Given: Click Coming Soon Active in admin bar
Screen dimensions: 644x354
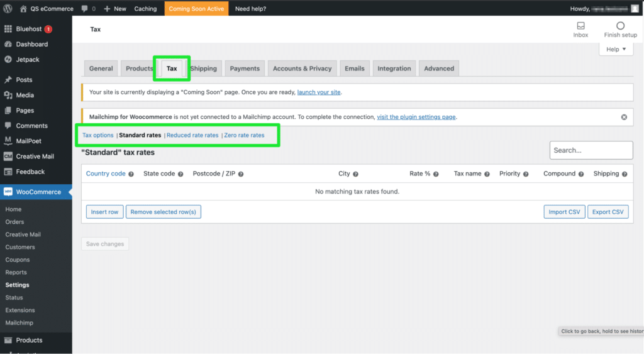Looking at the screenshot, I should (196, 9).
